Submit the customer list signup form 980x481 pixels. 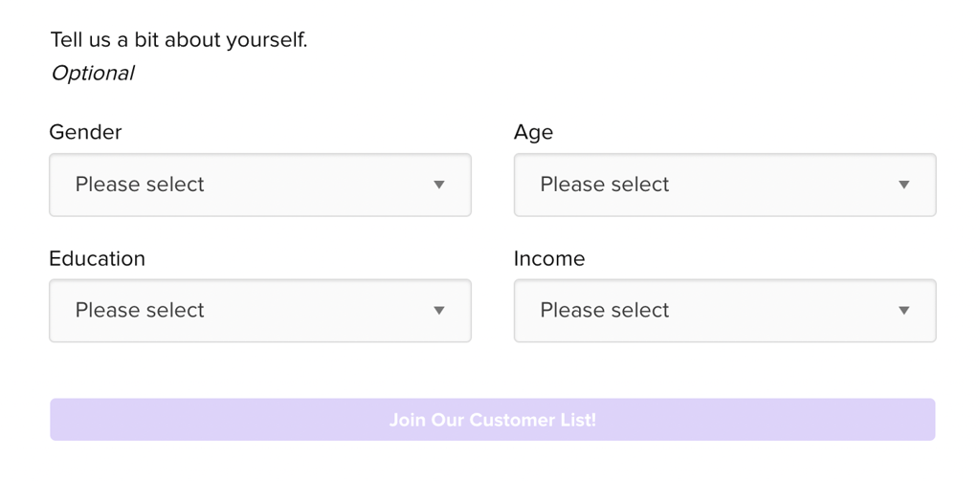pyautogui.click(x=492, y=420)
